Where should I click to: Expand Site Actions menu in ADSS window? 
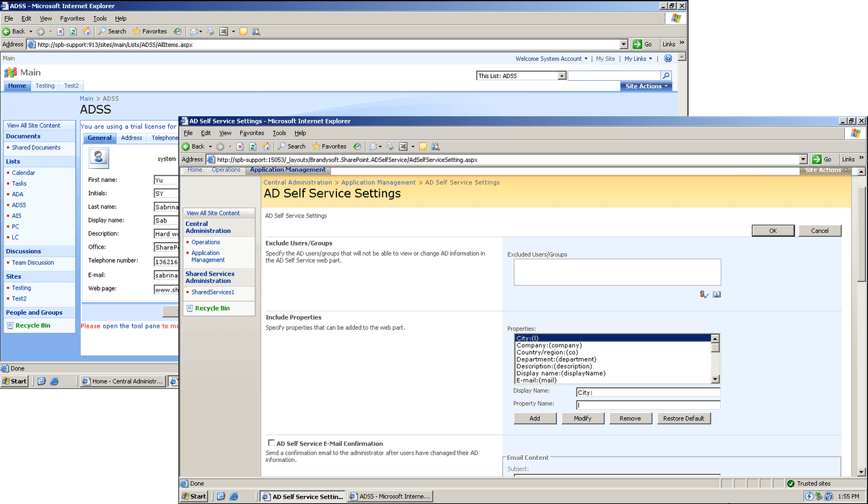pyautogui.click(x=647, y=86)
